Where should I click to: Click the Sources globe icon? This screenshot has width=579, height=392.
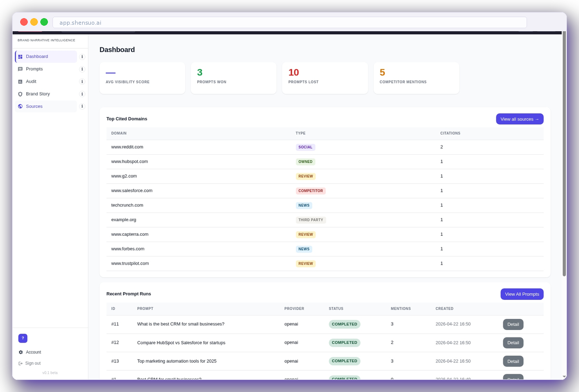pos(20,106)
